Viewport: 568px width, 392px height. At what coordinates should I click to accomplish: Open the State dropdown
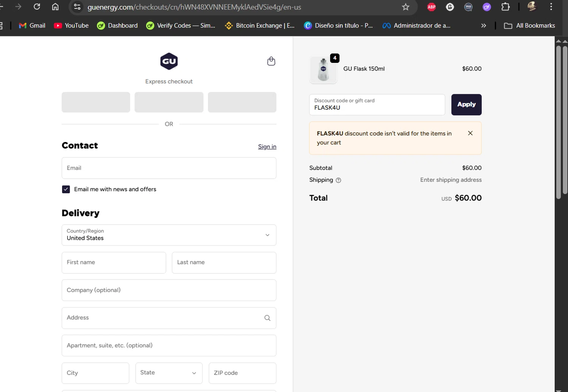[169, 373]
